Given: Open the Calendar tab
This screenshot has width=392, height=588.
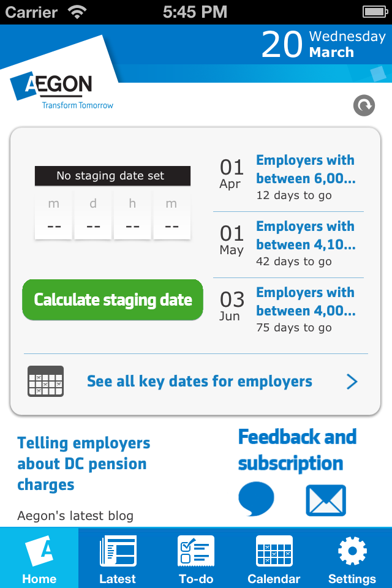Looking at the screenshot, I should click(274, 558).
